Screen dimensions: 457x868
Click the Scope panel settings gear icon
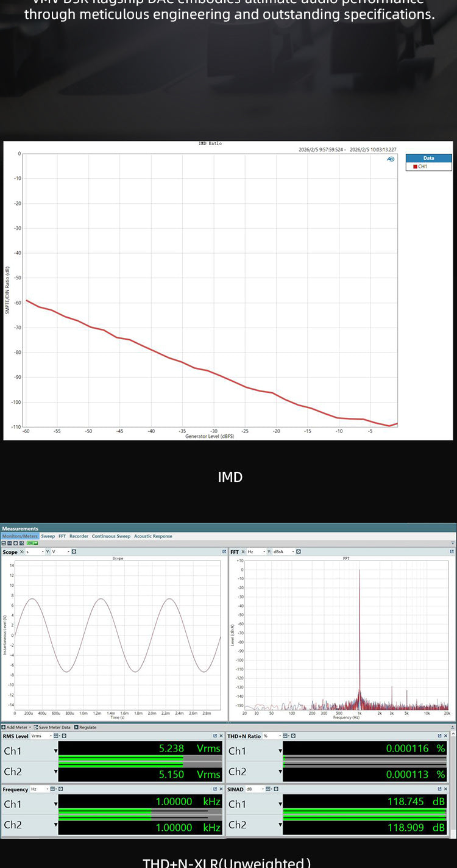[x=74, y=552]
